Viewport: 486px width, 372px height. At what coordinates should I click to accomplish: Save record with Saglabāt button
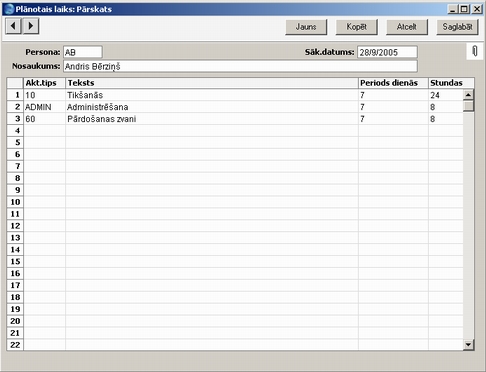tap(457, 27)
